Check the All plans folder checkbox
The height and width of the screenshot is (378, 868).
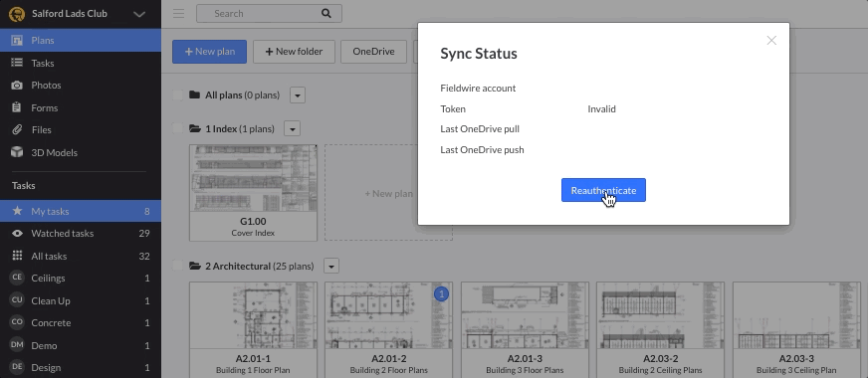point(178,95)
